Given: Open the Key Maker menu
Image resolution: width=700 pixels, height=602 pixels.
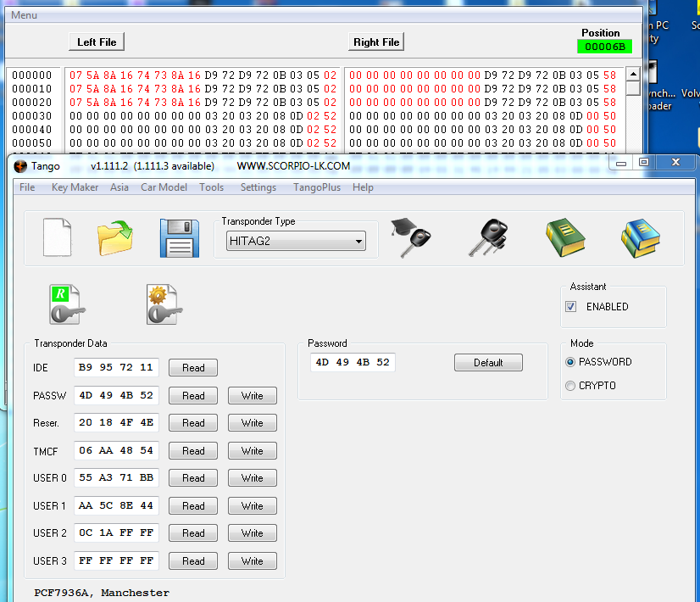Looking at the screenshot, I should click(x=75, y=187).
